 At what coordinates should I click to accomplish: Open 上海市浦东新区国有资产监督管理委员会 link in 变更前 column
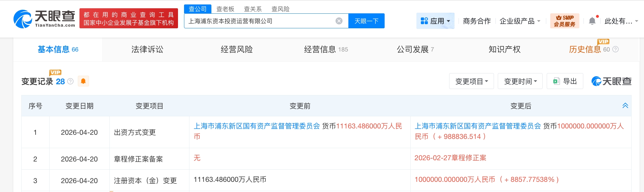257,126
